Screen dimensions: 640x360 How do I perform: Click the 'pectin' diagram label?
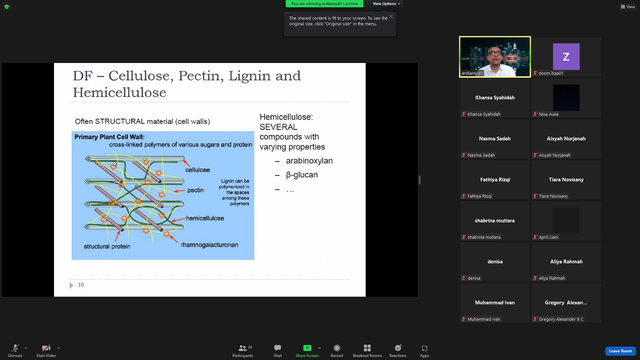[196, 190]
